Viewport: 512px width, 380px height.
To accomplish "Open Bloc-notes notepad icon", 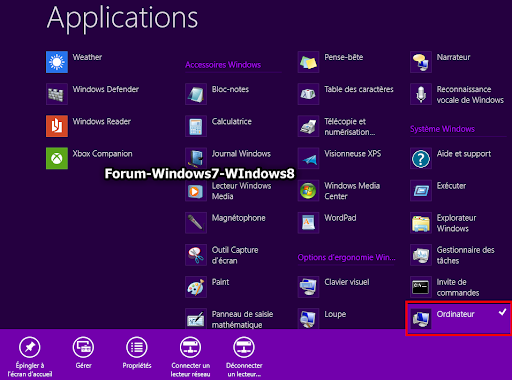I will click(196, 94).
